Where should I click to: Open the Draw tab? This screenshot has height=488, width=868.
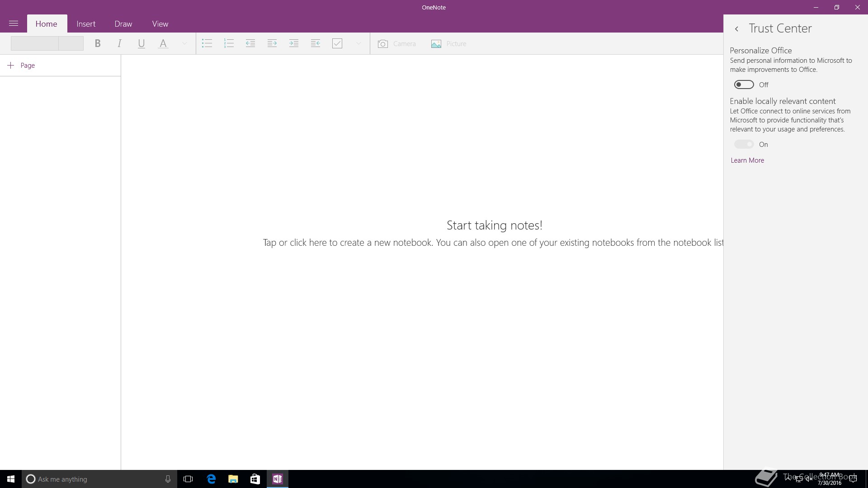pyautogui.click(x=123, y=24)
